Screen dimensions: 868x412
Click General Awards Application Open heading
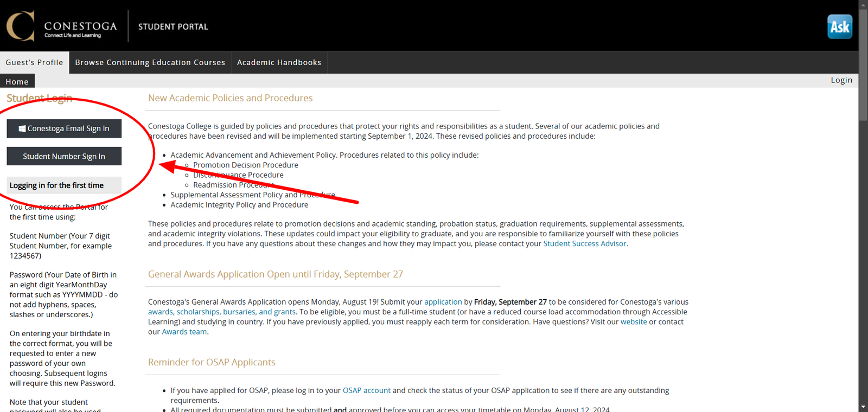[x=276, y=274]
